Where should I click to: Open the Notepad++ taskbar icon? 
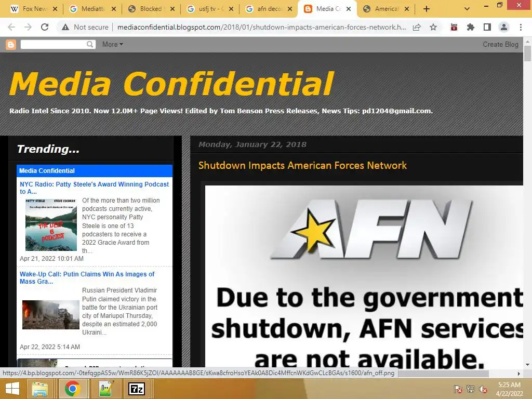[x=106, y=389]
